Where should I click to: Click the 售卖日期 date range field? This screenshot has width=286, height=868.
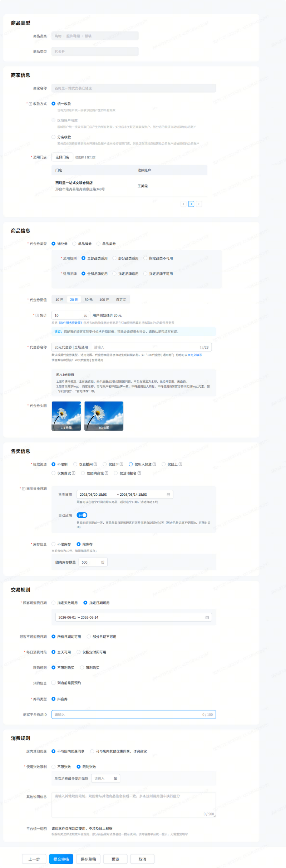(125, 495)
